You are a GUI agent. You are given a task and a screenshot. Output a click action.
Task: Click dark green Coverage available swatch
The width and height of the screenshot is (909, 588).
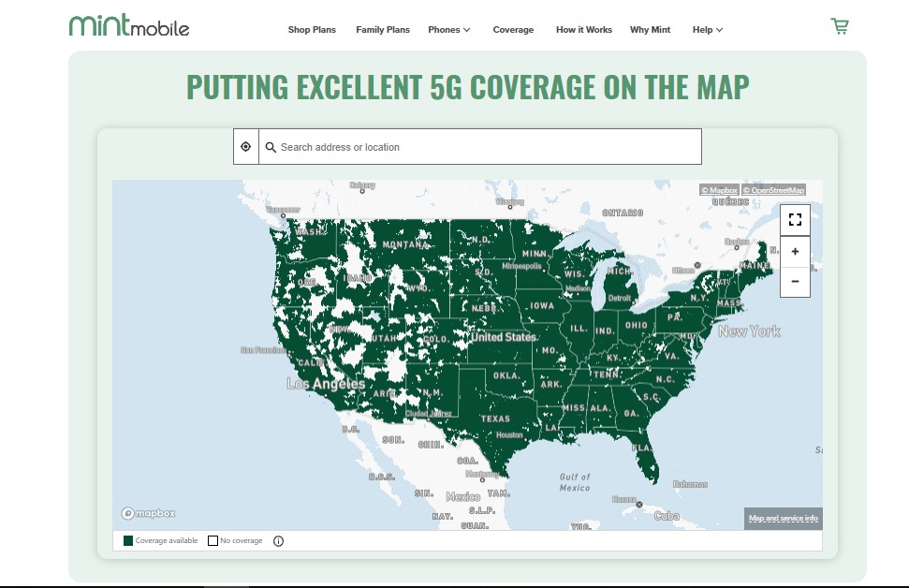128,540
